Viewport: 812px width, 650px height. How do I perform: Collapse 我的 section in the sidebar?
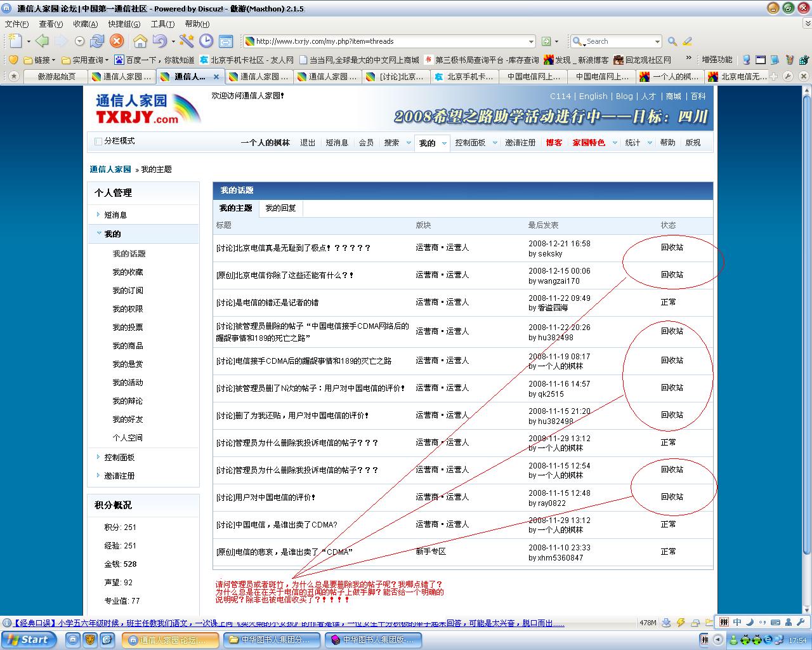pyautogui.click(x=99, y=233)
